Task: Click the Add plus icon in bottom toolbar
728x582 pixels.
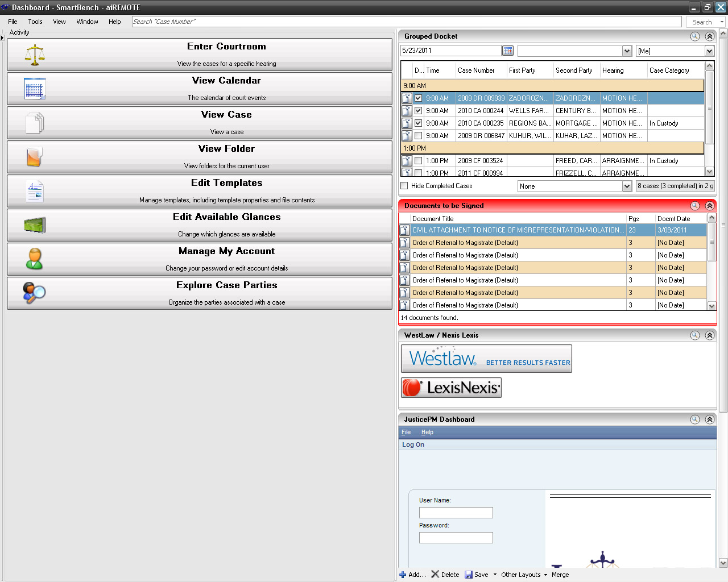Action: (403, 575)
